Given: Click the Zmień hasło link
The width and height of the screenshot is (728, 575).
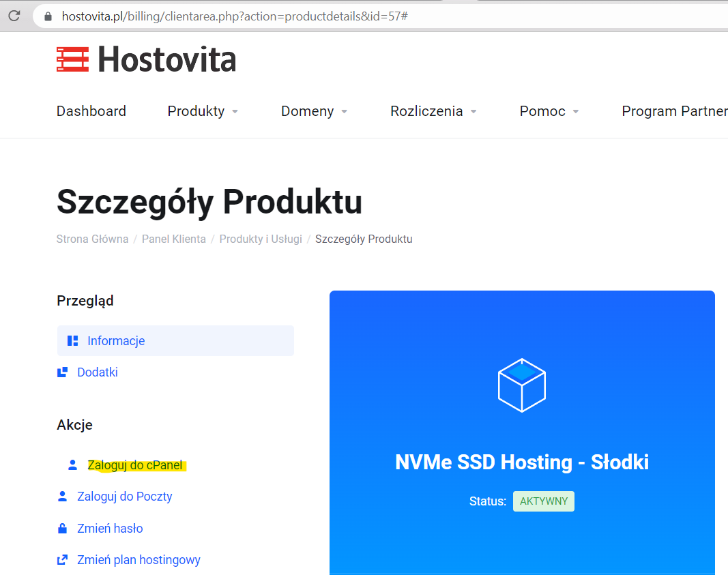Looking at the screenshot, I should click(x=110, y=528).
